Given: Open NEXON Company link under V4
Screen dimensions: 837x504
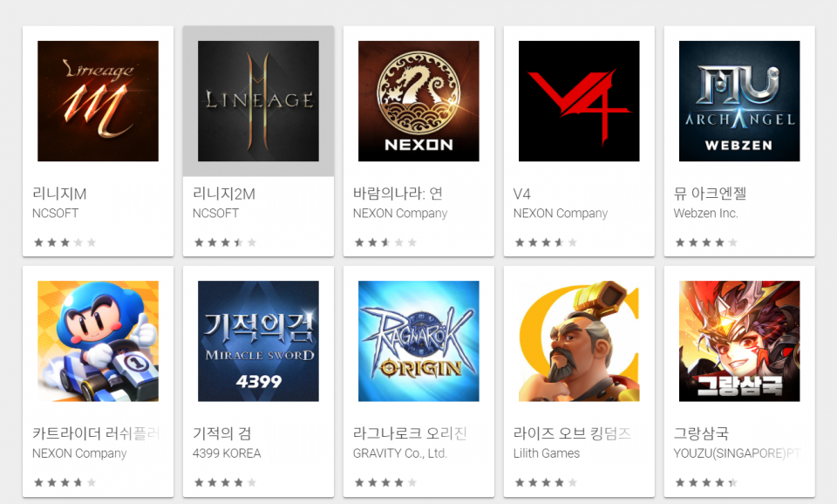Looking at the screenshot, I should point(561,213).
